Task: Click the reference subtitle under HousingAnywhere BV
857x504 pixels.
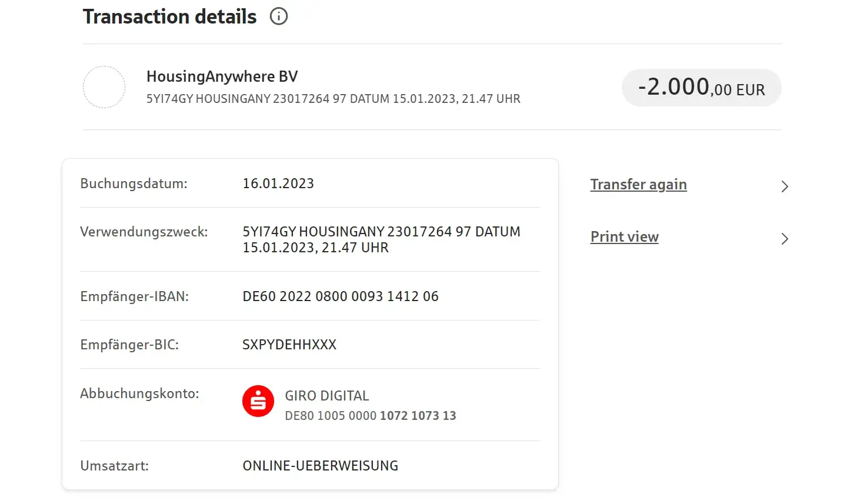Action: (x=333, y=99)
